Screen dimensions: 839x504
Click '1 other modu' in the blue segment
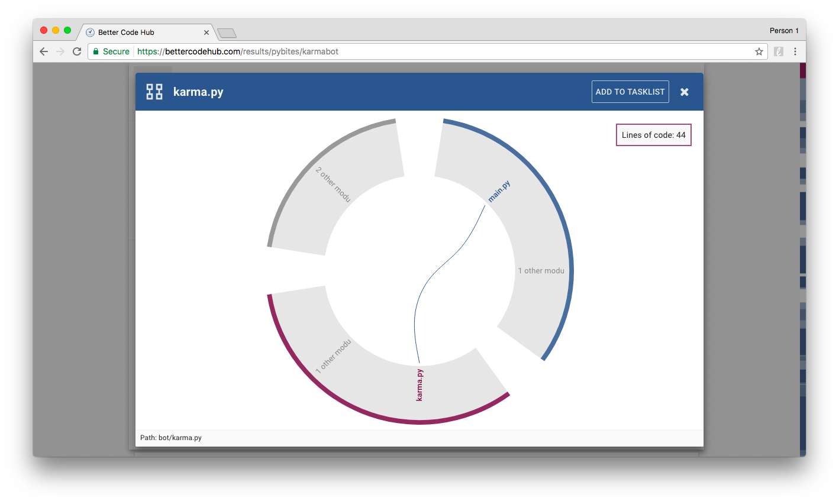click(x=541, y=271)
